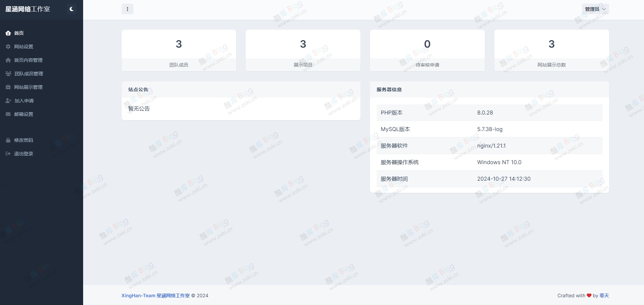Click the 展示项目 stat card
This screenshot has height=305, width=644.
coord(303,50)
